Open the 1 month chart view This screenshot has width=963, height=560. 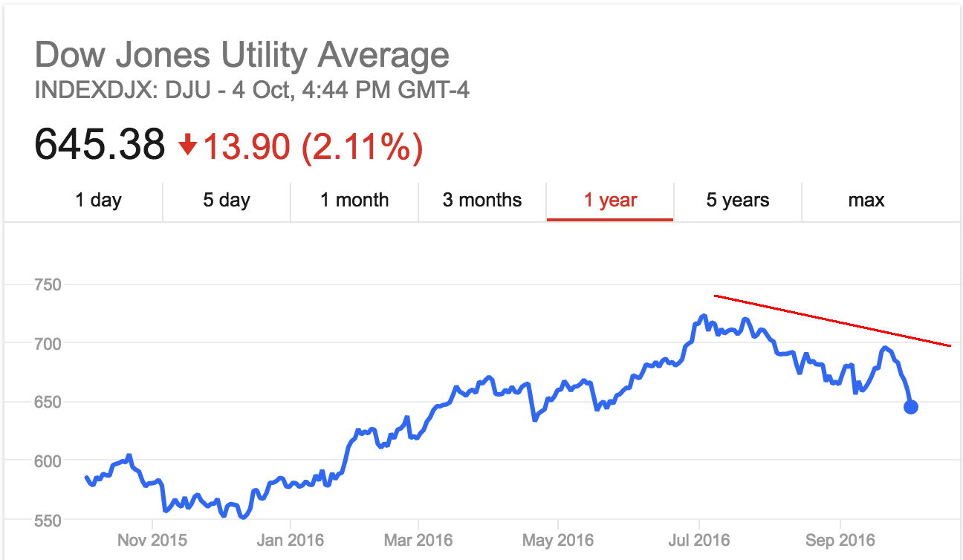(x=354, y=200)
